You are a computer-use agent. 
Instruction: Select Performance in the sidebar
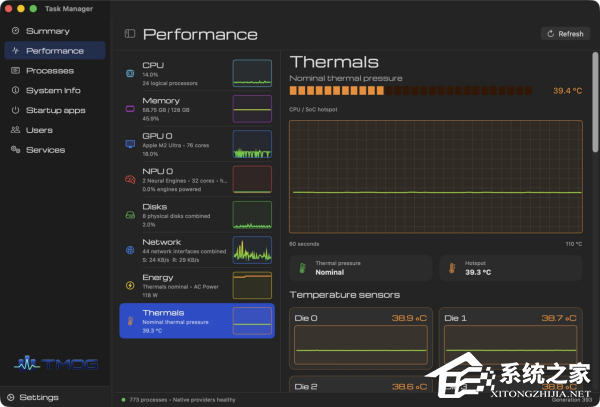coord(55,50)
